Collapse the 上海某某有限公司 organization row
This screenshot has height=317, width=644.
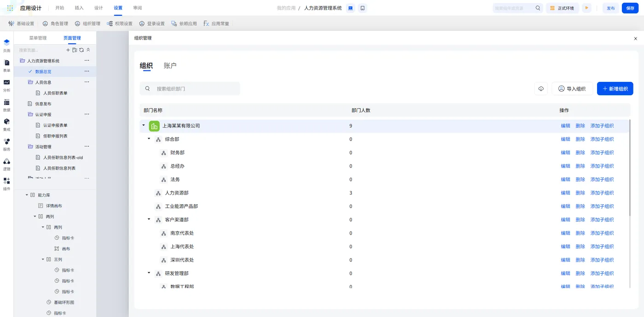(x=144, y=125)
